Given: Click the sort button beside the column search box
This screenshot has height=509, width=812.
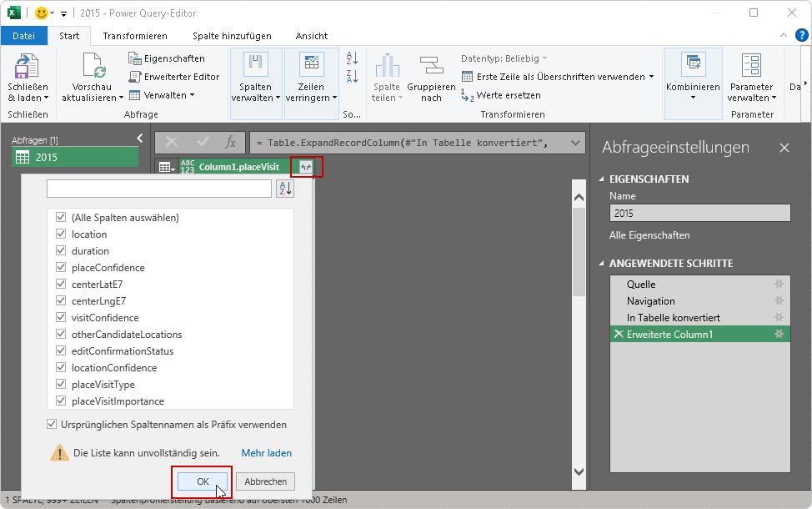Looking at the screenshot, I should pos(285,189).
